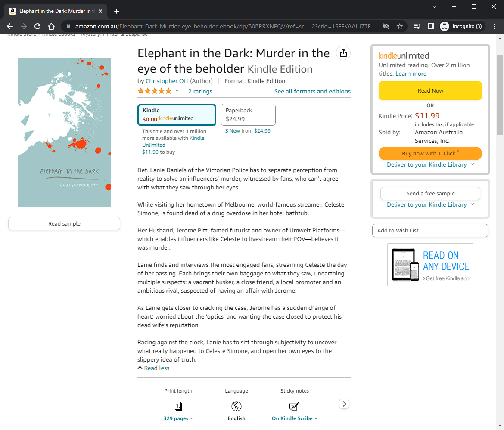Click the $11.99 to buy link
The height and width of the screenshot is (430, 504).
(x=159, y=152)
